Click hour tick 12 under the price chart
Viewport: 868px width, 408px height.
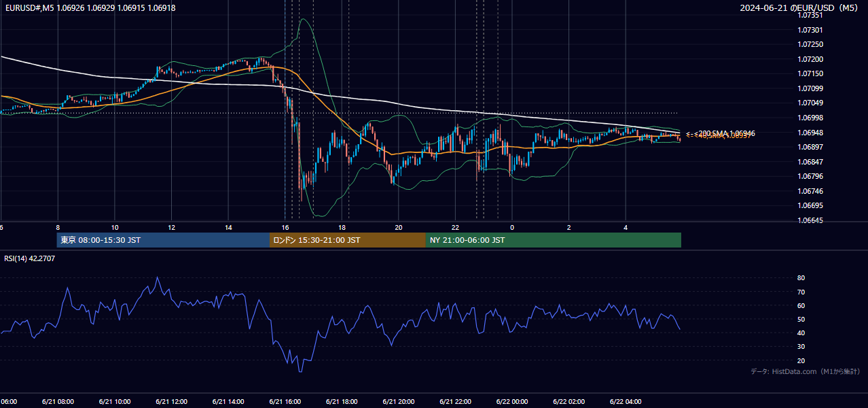[171, 227]
